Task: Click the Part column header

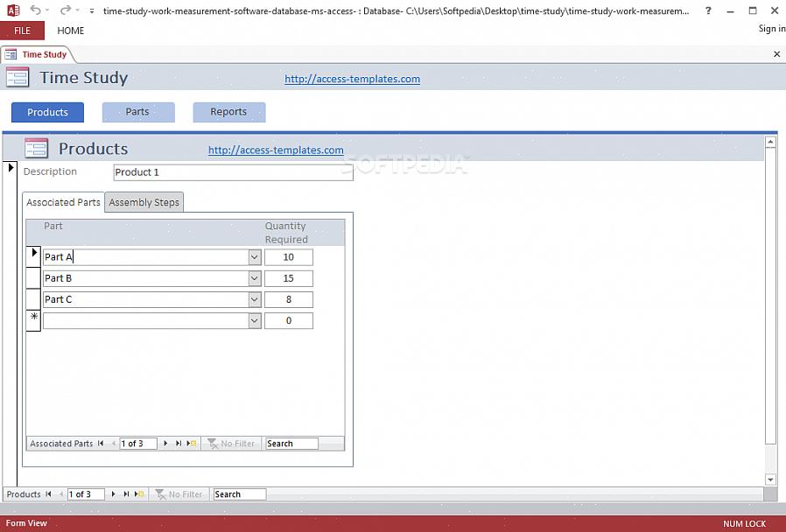Action: click(x=53, y=226)
